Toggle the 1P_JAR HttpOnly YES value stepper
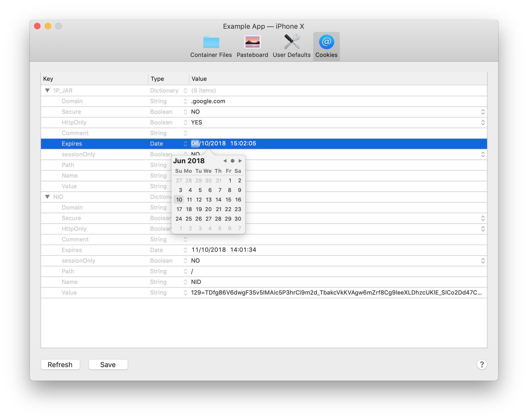The width and height of the screenshot is (528, 420). point(483,123)
